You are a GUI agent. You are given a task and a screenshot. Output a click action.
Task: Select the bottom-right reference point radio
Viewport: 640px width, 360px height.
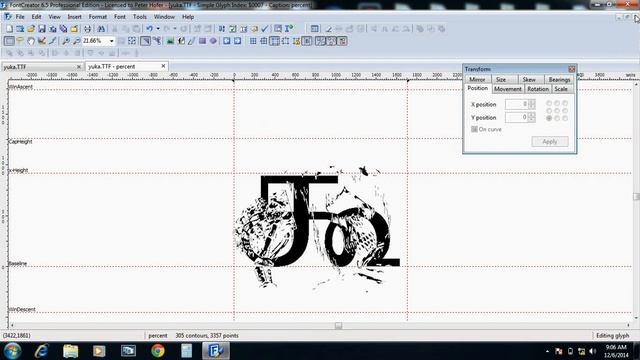(565, 118)
